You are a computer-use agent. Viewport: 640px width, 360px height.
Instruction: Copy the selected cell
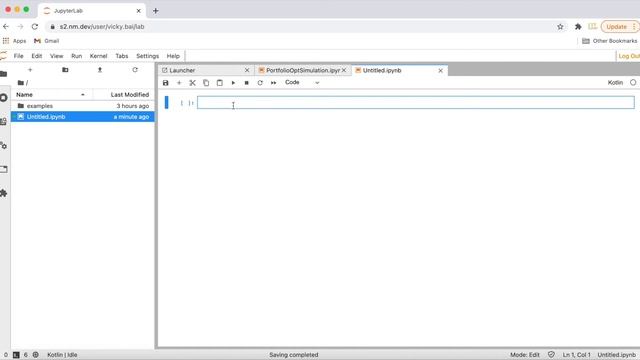pos(206,83)
